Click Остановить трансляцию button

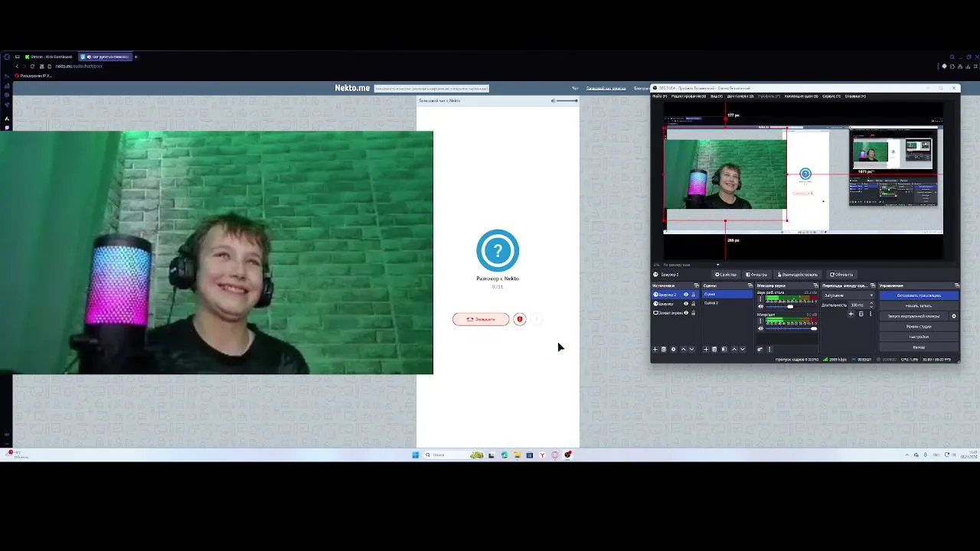pyautogui.click(x=919, y=295)
